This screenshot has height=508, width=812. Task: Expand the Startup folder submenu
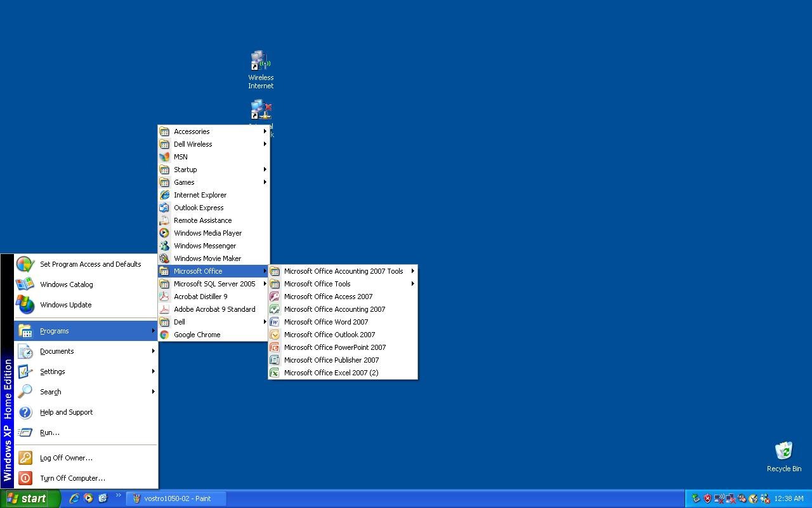click(214, 170)
